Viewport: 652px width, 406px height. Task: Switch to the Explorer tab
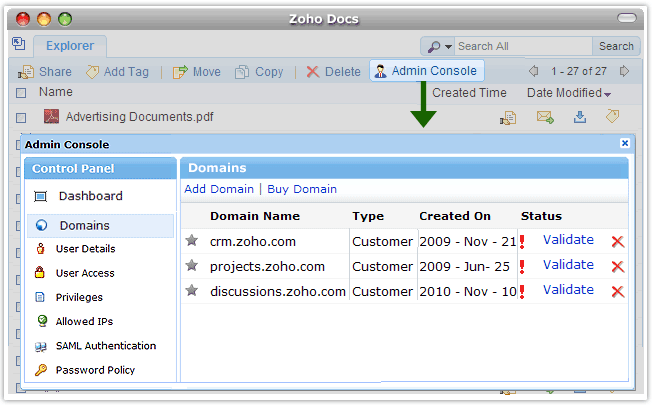70,46
